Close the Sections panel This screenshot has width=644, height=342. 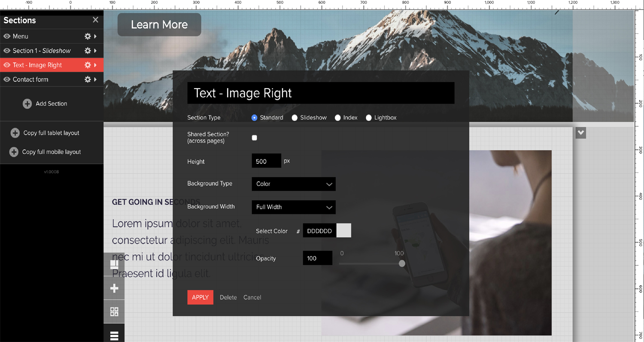[95, 20]
